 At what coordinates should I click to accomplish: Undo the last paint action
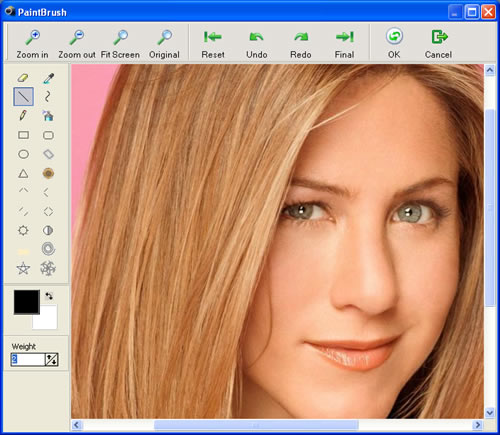(x=257, y=45)
